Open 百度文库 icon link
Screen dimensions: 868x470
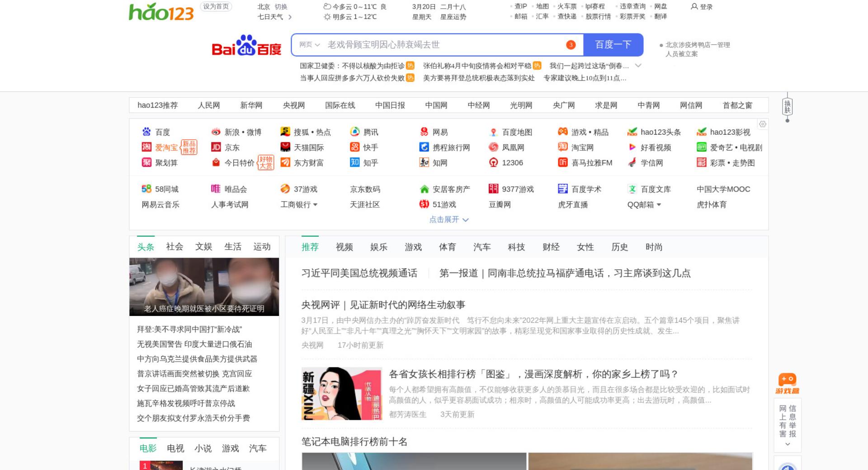[x=632, y=189]
